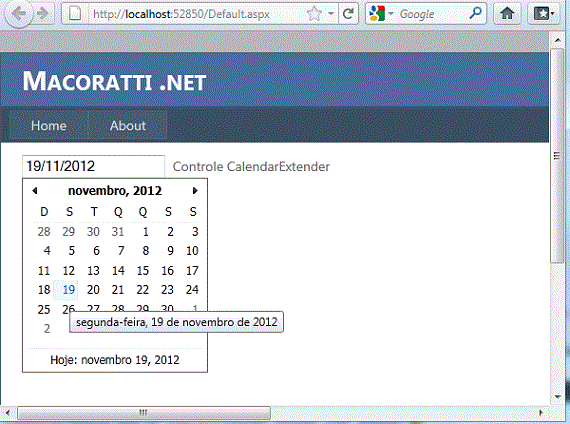The height and width of the screenshot is (424, 570).
Task: Open the browser home page icon
Action: [x=507, y=14]
